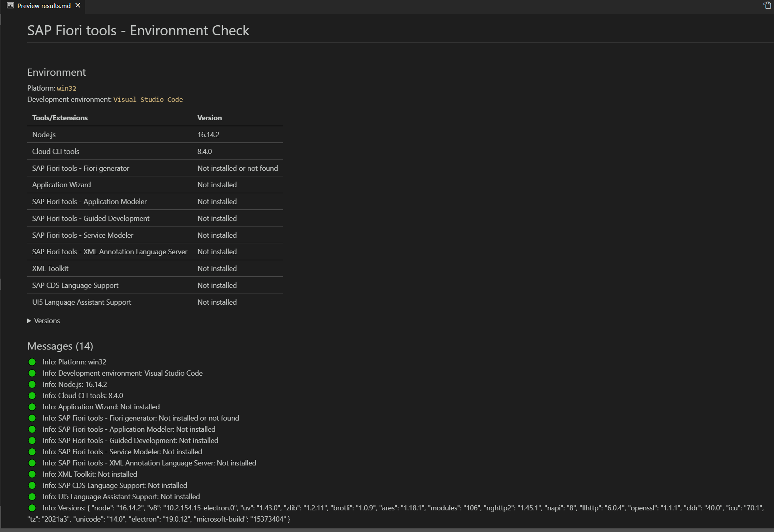Close the Preview results.md tab
774x532 pixels.
pyautogui.click(x=78, y=5)
